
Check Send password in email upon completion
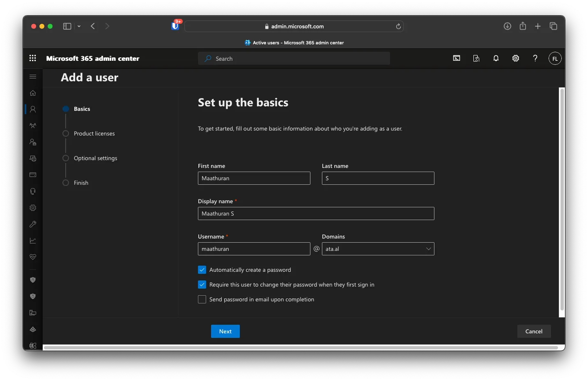pos(202,299)
